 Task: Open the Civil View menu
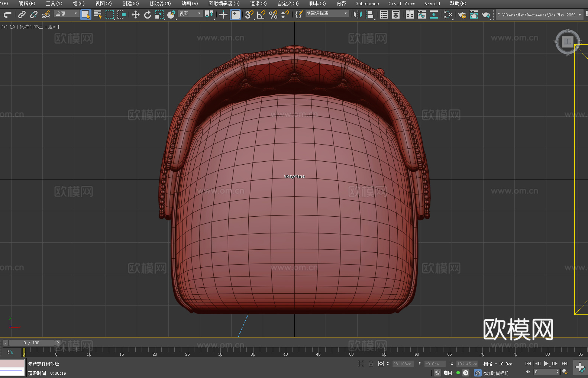401,3
